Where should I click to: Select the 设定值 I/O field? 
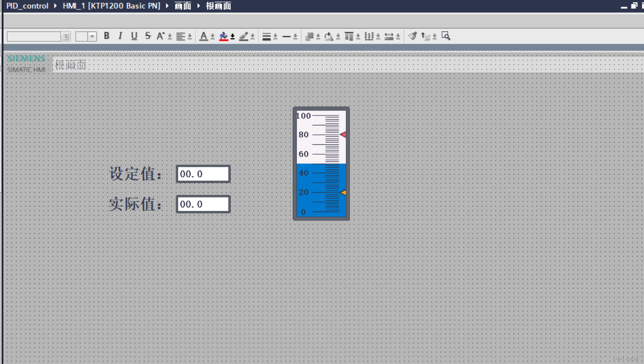point(203,174)
